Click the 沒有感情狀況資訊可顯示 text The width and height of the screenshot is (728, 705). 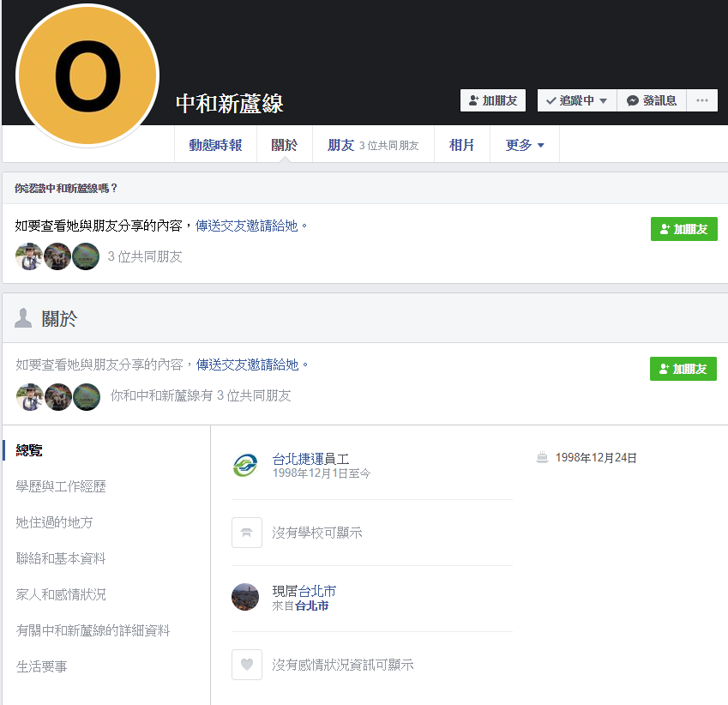343,665
